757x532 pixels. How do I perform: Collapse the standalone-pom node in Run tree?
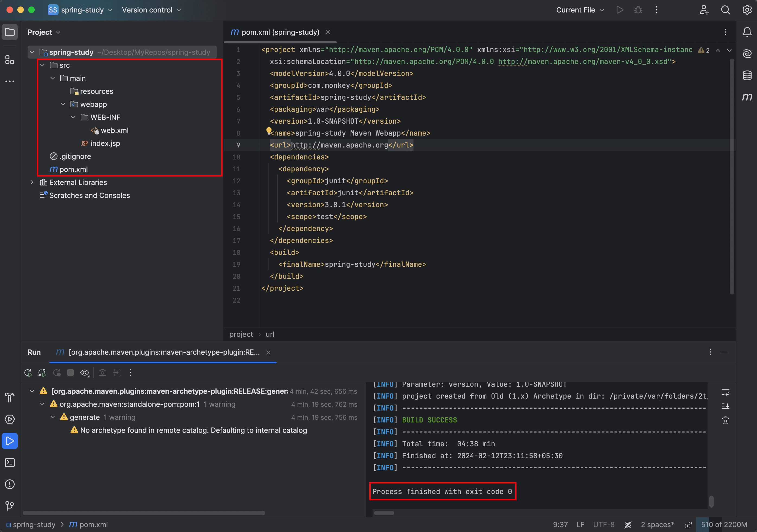click(43, 404)
